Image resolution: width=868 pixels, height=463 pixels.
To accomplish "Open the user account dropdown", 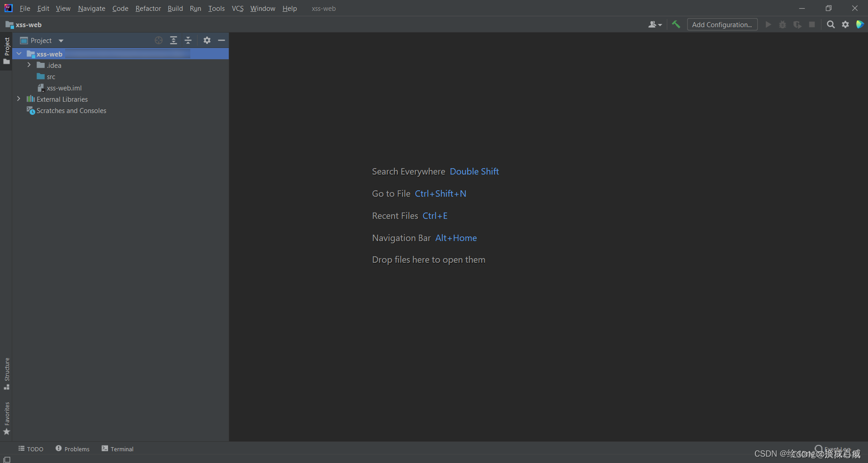I will (x=655, y=24).
